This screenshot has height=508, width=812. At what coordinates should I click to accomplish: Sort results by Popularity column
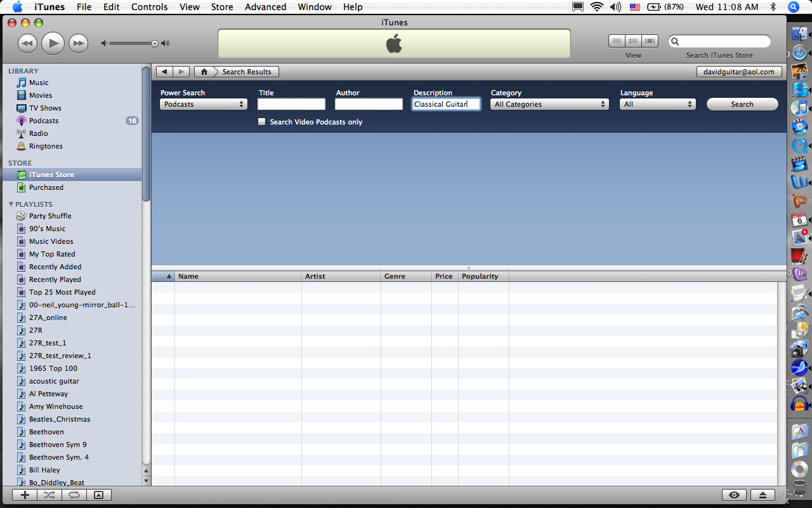483,276
